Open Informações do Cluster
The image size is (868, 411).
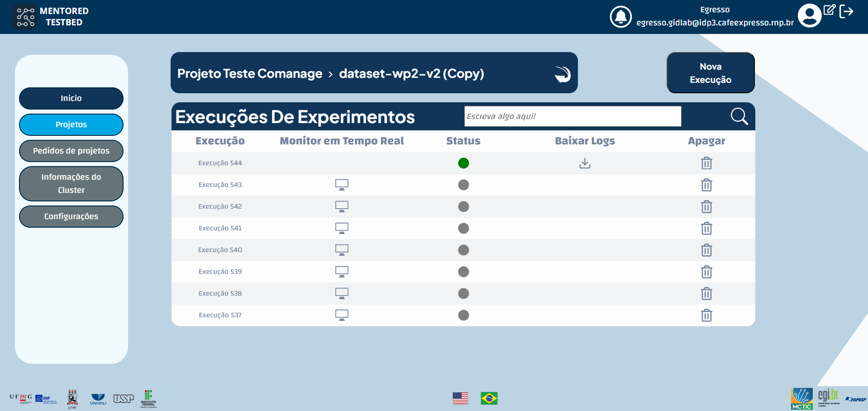point(71,183)
